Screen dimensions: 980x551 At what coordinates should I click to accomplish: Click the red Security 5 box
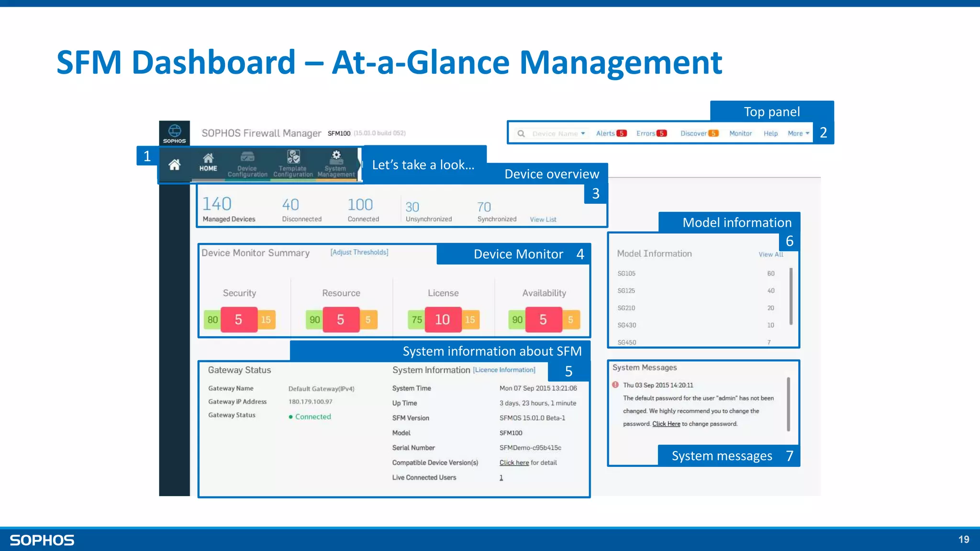239,320
